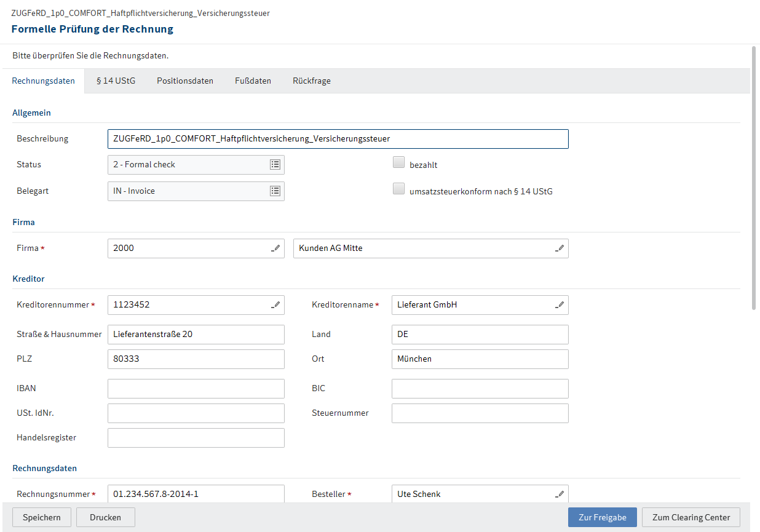The width and height of the screenshot is (760, 532).
Task: Click the Straße & Hausnummer field
Action: pyautogui.click(x=196, y=335)
